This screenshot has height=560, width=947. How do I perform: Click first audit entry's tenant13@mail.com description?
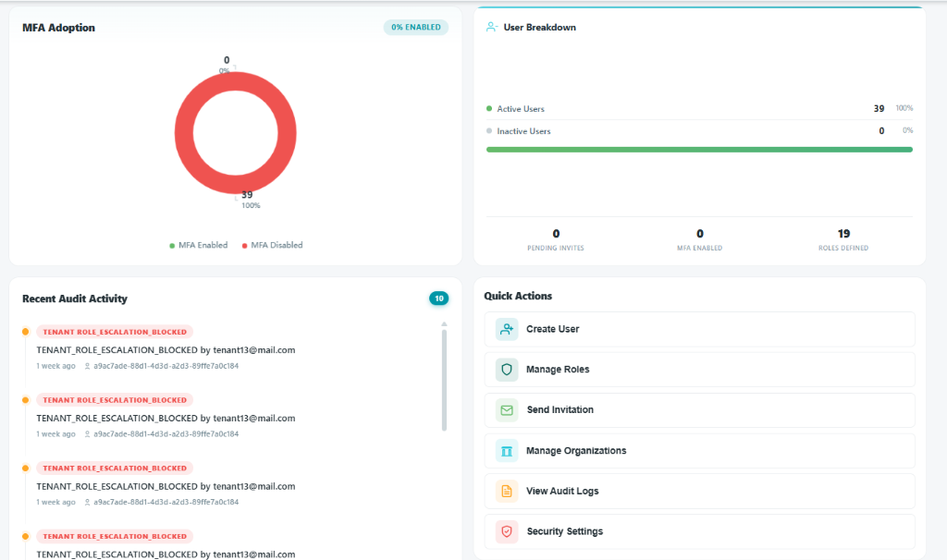pyautogui.click(x=166, y=350)
